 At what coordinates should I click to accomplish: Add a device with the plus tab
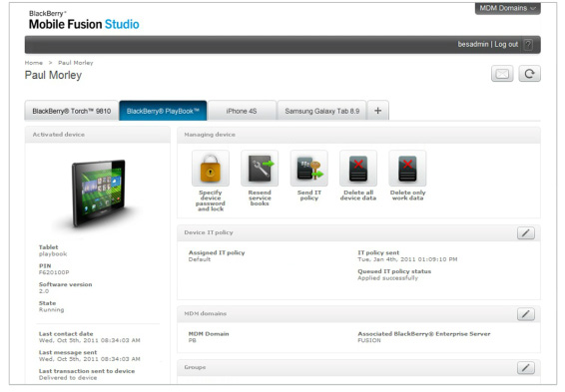(x=377, y=111)
